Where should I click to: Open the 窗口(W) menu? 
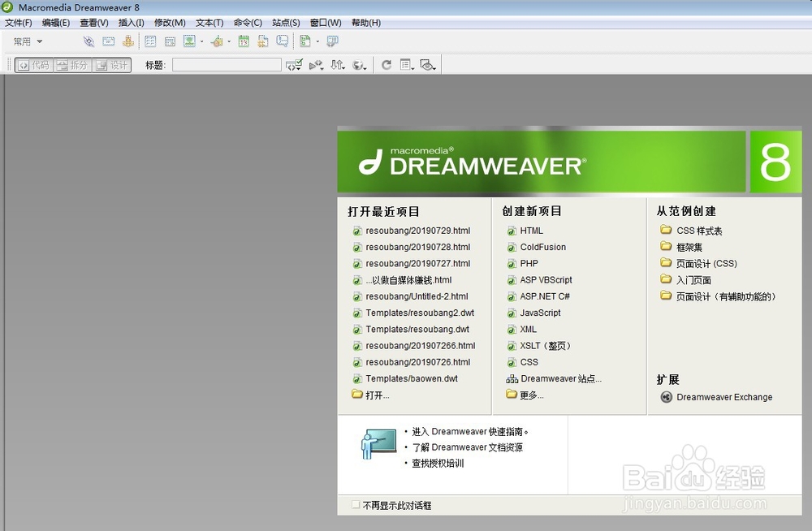(x=326, y=23)
